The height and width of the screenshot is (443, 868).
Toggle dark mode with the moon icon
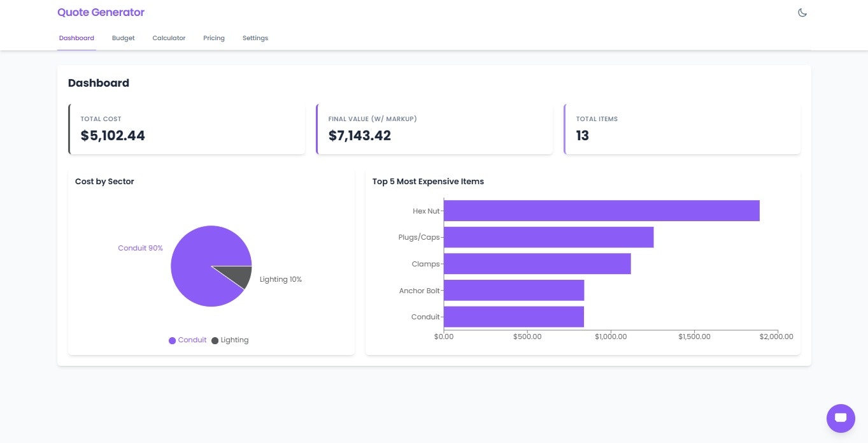(802, 12)
